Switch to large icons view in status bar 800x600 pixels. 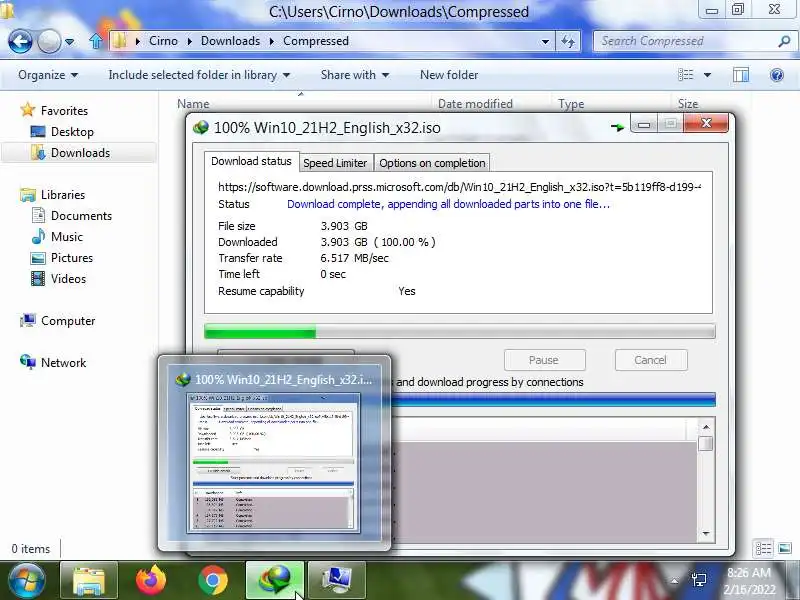(785, 549)
